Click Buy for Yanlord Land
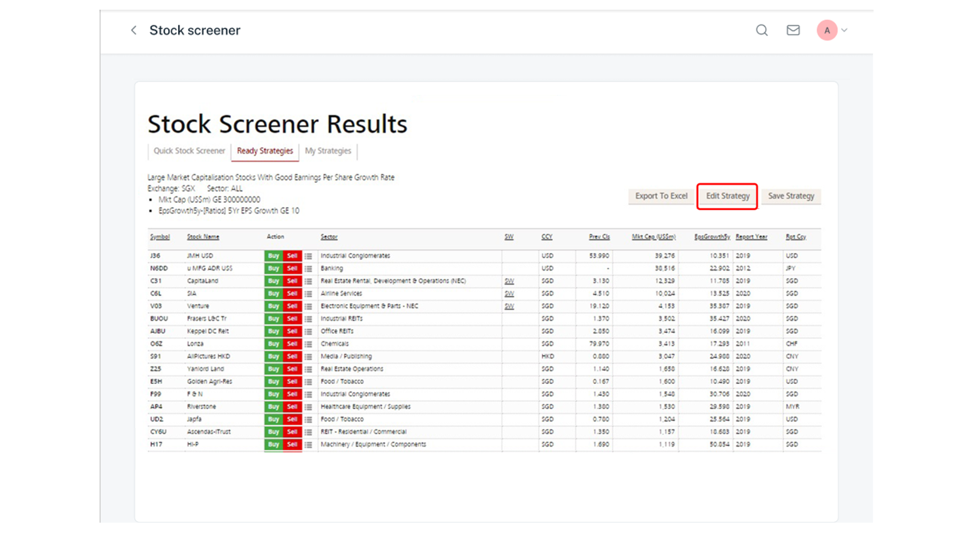This screenshot has width=972, height=560. click(x=273, y=369)
